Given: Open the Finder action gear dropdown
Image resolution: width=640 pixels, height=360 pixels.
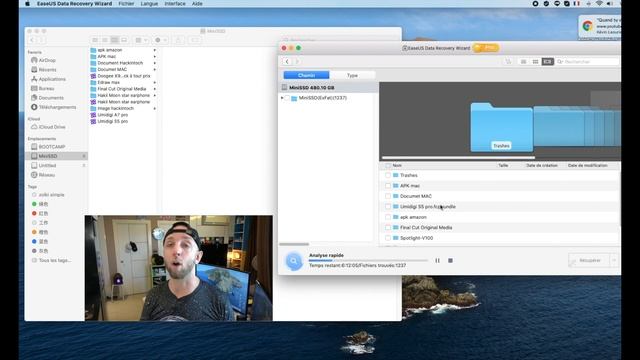Looking at the screenshot, I should (160, 40).
